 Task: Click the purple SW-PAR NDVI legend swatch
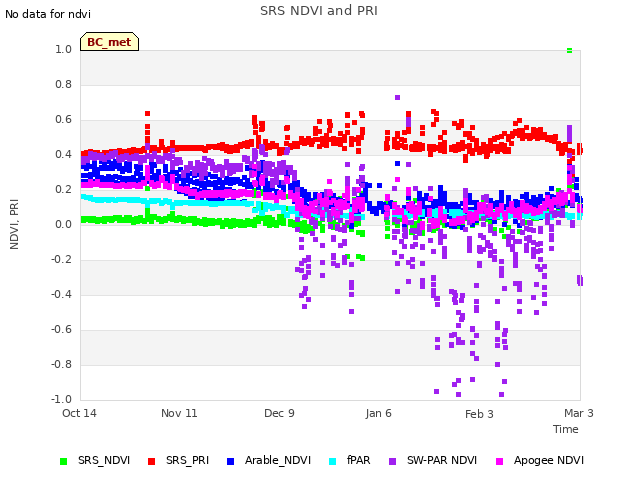tap(392, 461)
